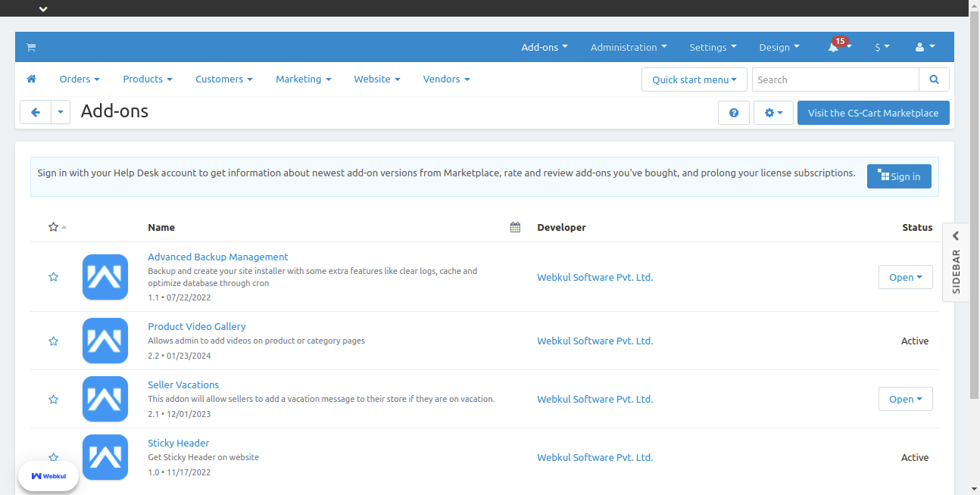Click Webkul developer link for Product Video Gallery
This screenshot has height=495, width=980.
pyautogui.click(x=595, y=341)
